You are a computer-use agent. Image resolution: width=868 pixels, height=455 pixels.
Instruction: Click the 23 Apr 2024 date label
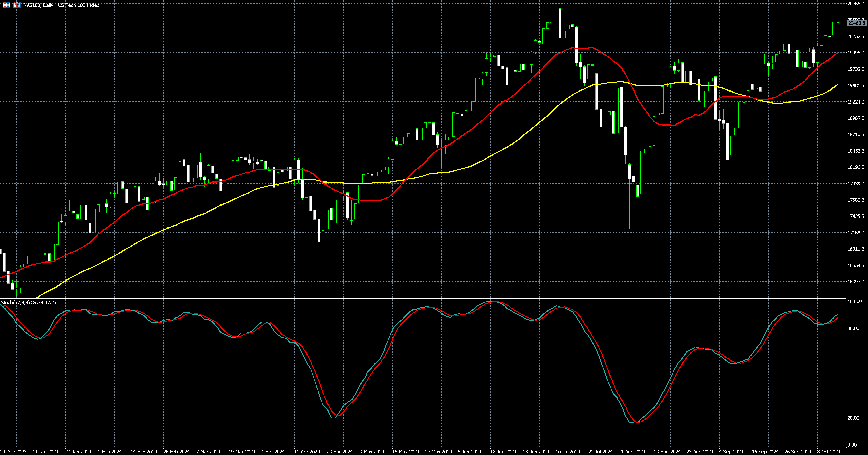(340, 451)
